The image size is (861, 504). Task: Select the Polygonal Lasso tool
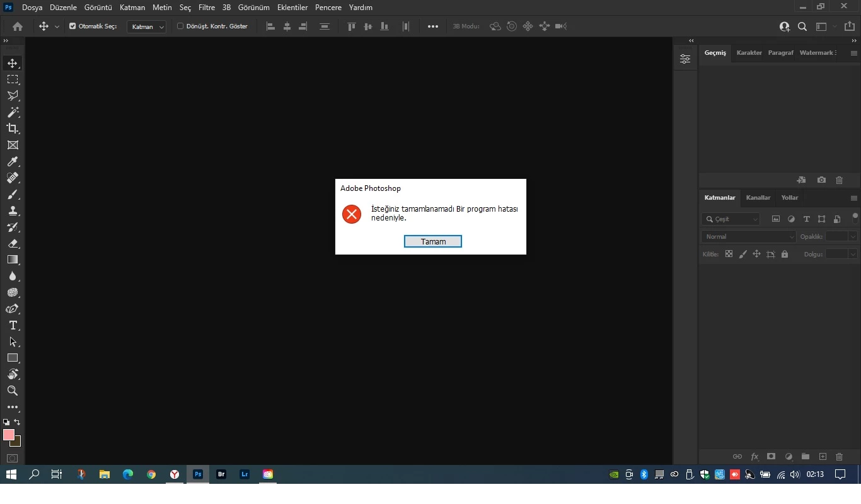[x=13, y=96]
